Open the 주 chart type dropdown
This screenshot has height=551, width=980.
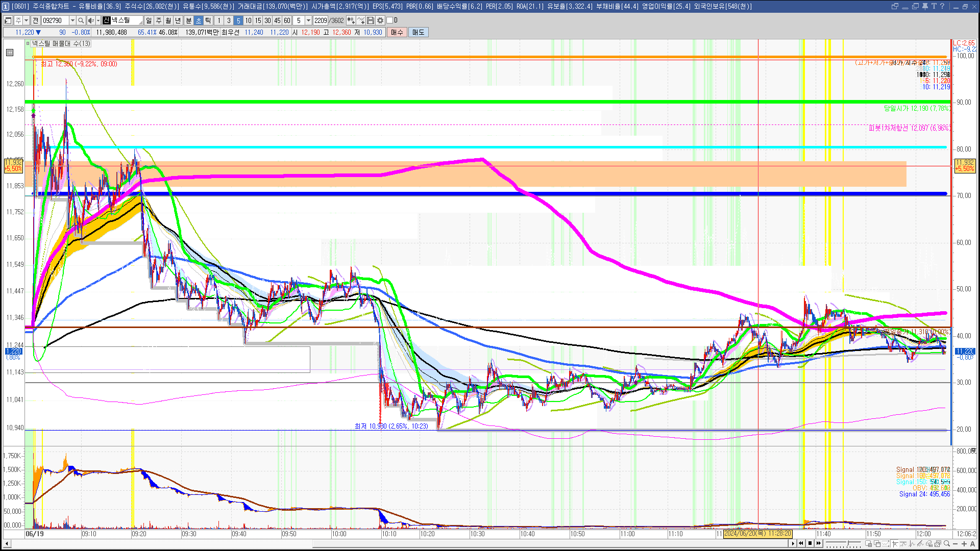click(x=26, y=20)
